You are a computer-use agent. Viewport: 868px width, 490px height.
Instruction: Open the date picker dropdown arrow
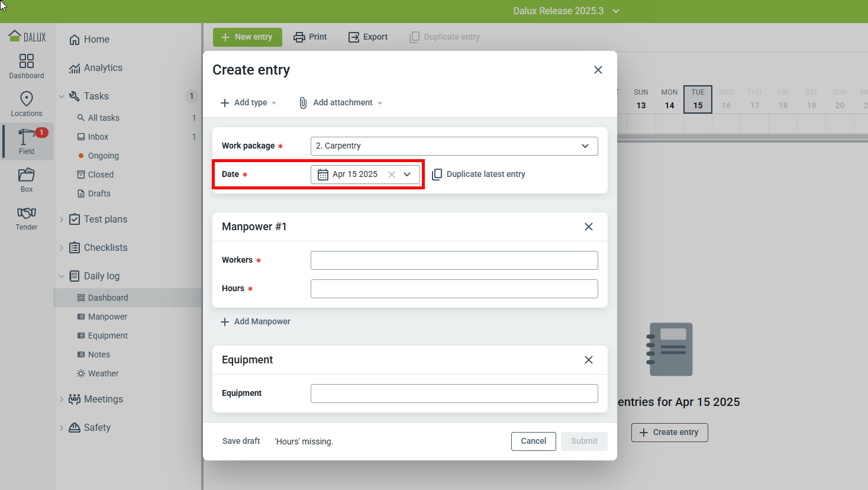click(407, 175)
